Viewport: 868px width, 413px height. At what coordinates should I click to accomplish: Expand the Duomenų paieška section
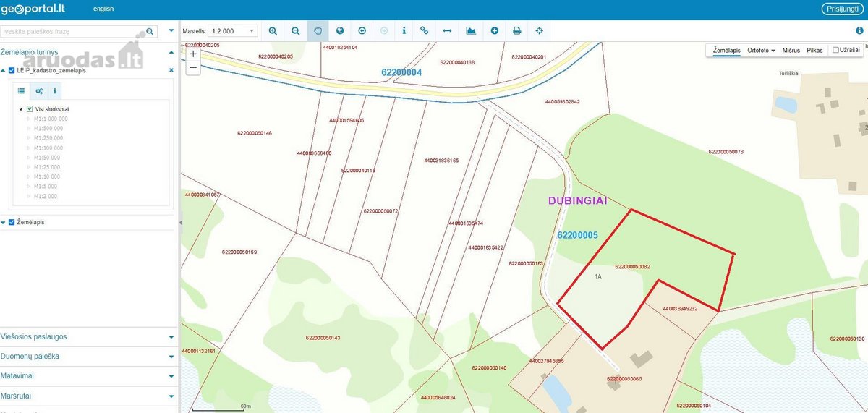click(x=171, y=357)
